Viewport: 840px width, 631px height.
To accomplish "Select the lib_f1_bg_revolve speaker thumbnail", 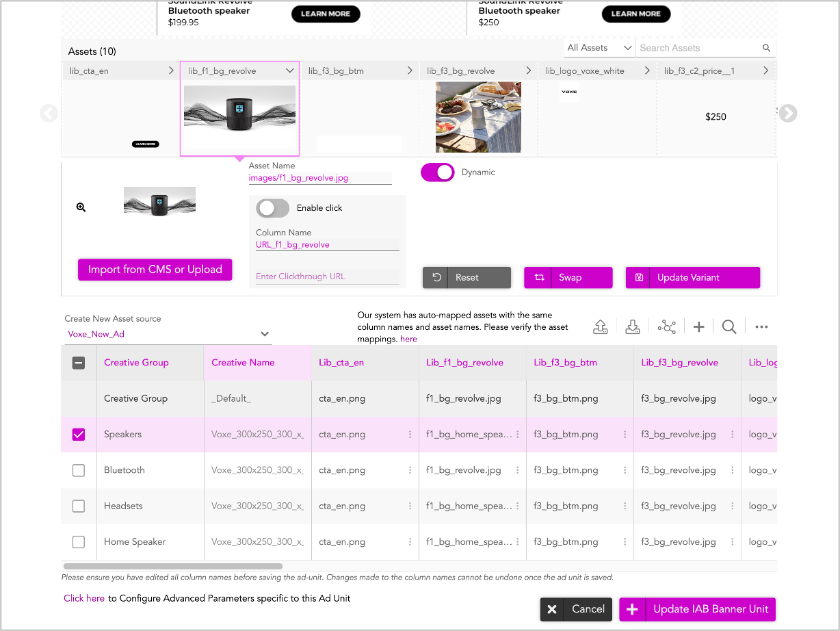I will point(239,108).
